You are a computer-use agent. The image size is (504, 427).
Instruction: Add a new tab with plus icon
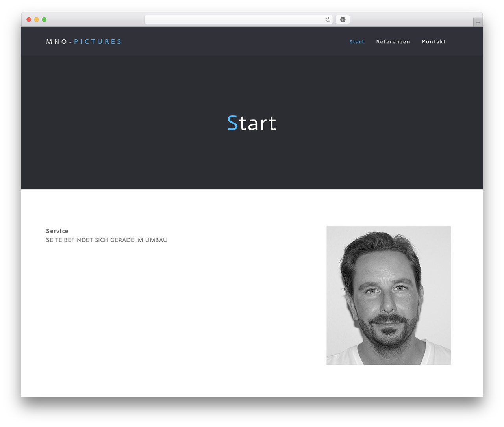pos(478,22)
